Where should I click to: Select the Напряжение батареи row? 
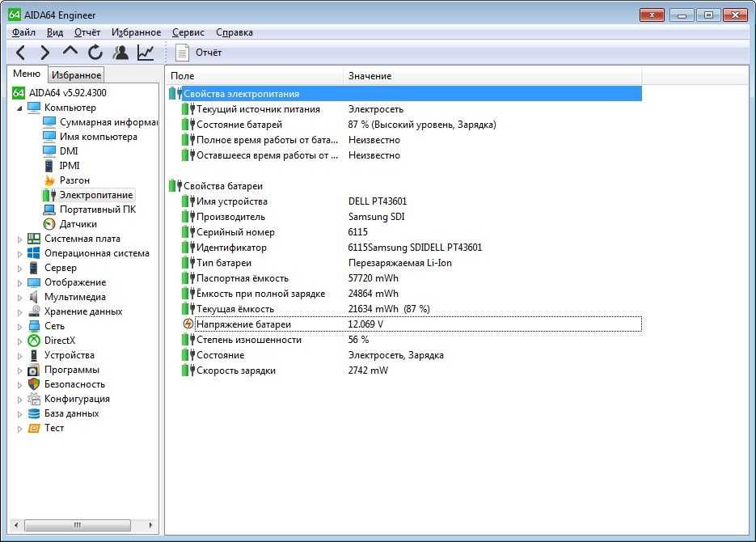(x=412, y=324)
